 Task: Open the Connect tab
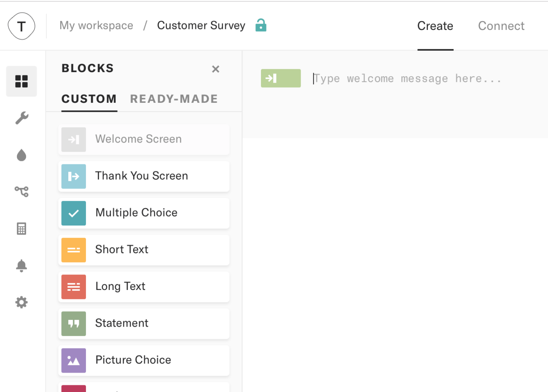click(501, 26)
